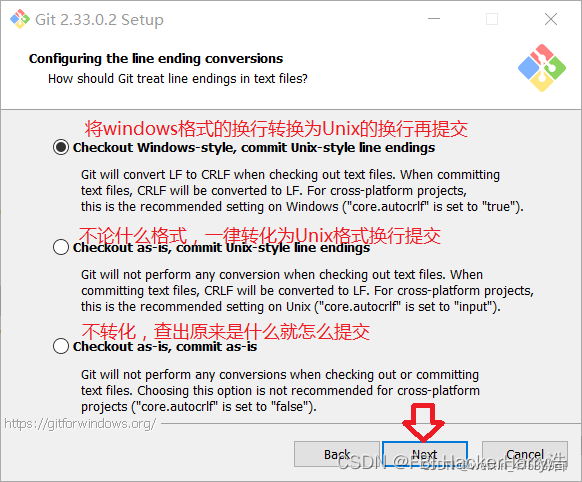This screenshot has height=482, width=582.
Task: Minimize the Git Setup window
Action: 434,19
